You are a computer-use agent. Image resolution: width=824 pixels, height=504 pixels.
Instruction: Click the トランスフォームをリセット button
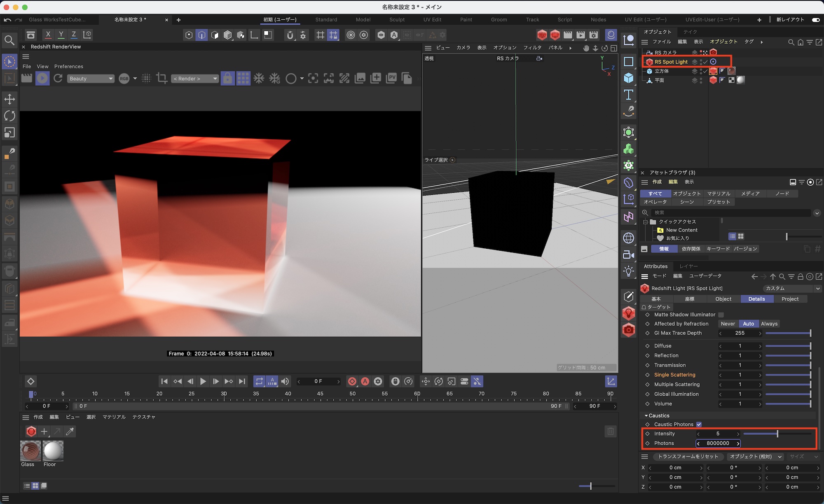click(x=688, y=456)
